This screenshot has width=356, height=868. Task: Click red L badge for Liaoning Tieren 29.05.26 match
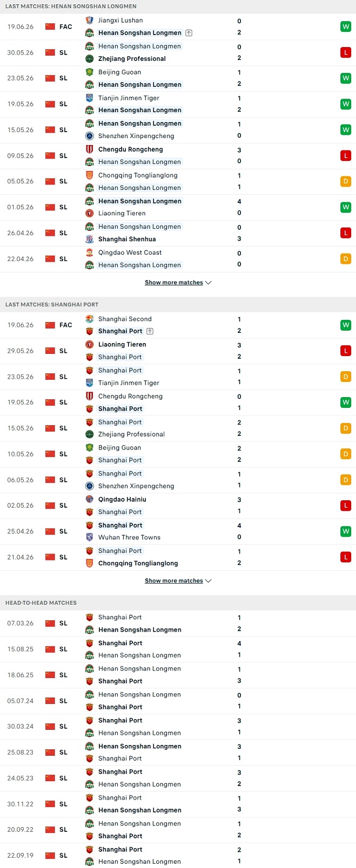[346, 351]
